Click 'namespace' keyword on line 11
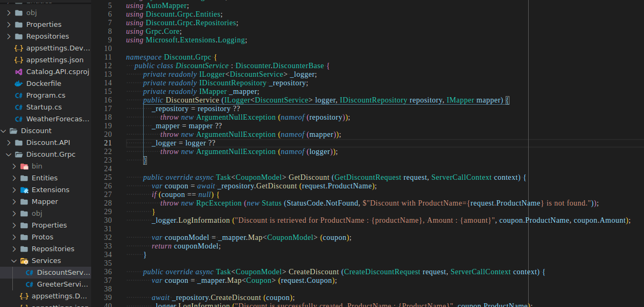Image resolution: width=644 pixels, height=307 pixels. point(144,57)
